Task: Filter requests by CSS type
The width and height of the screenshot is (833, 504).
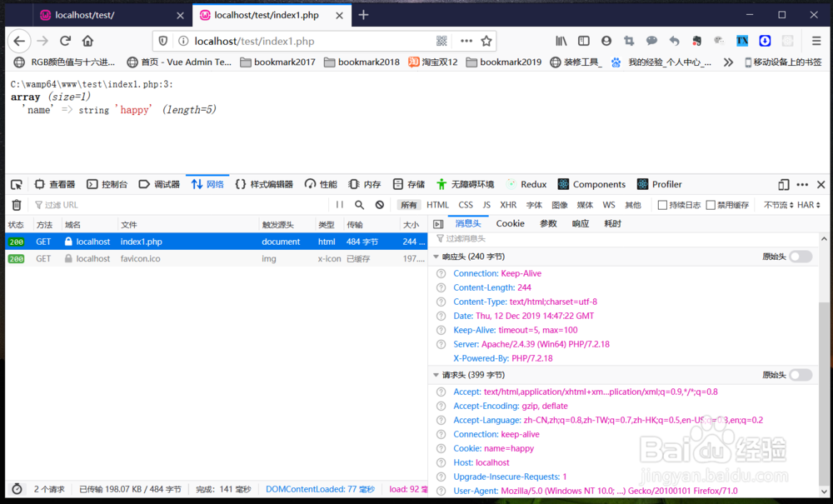Action: pyautogui.click(x=466, y=205)
